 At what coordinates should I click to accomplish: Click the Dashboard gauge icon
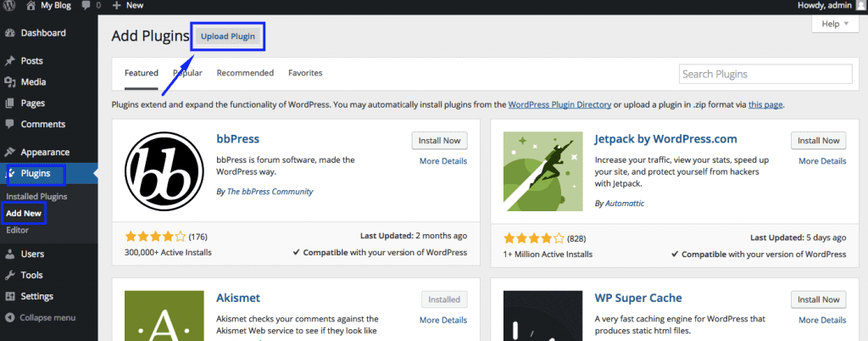pyautogui.click(x=10, y=33)
